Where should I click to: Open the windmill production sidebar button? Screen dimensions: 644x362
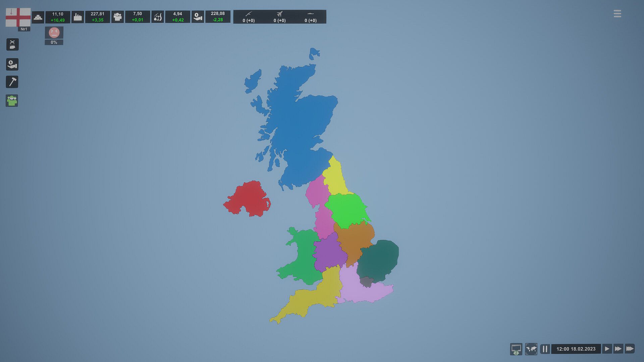[12, 45]
